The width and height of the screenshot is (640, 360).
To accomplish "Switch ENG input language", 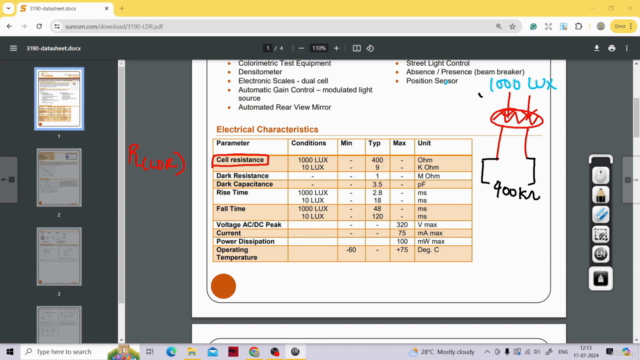I will click(563, 352).
